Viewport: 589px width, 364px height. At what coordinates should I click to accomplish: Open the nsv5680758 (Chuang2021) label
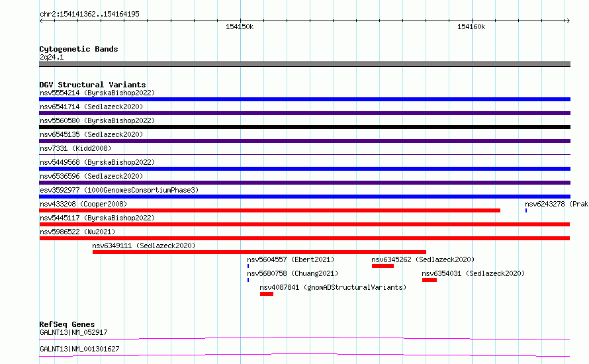293,273
